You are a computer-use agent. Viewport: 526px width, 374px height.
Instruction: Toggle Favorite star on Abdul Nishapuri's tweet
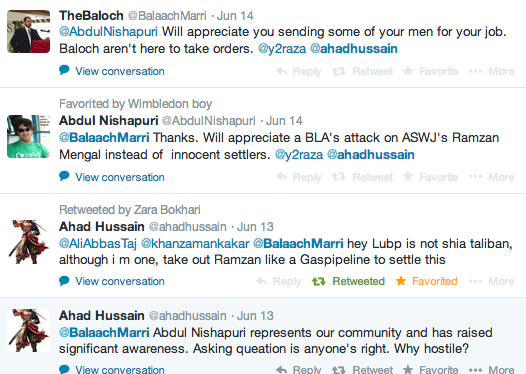pyautogui.click(x=408, y=176)
